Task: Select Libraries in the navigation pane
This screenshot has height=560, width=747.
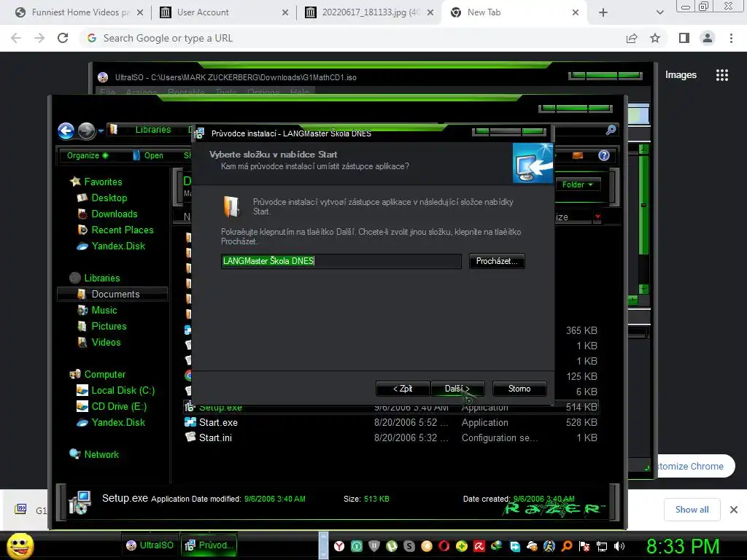Action: click(x=102, y=278)
